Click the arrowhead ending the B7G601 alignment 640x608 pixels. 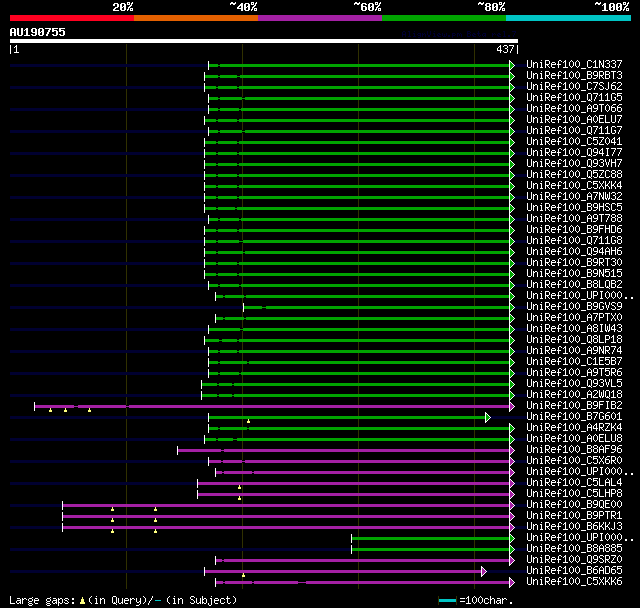point(488,417)
